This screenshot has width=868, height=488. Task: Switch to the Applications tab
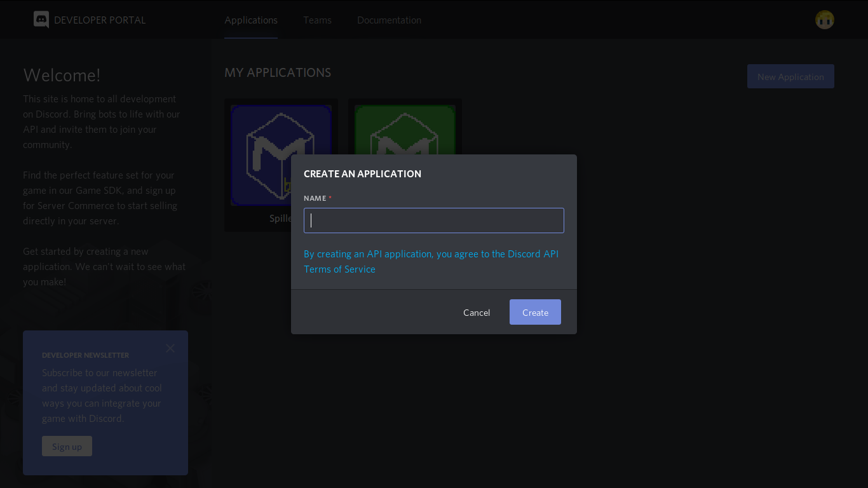coord(251,20)
